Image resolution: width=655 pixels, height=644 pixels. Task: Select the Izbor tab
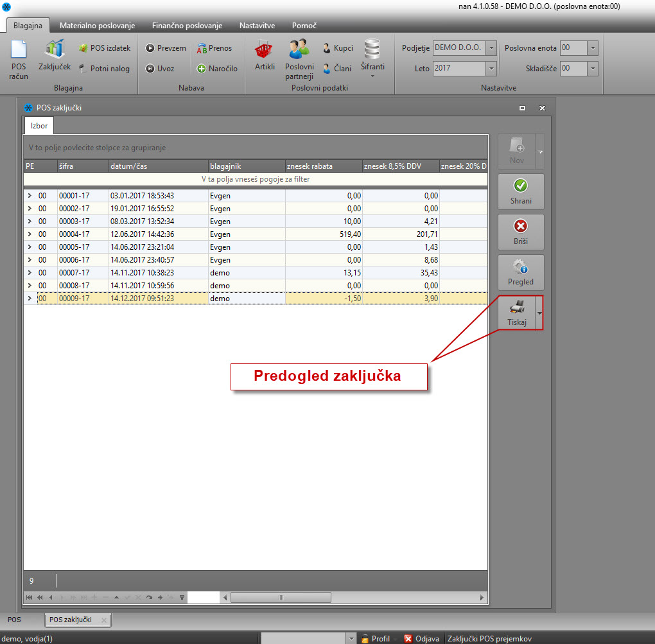pyautogui.click(x=39, y=126)
